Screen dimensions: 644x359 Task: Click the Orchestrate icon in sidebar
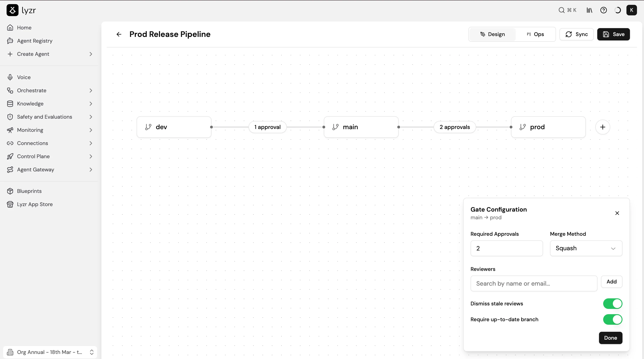[10, 91]
